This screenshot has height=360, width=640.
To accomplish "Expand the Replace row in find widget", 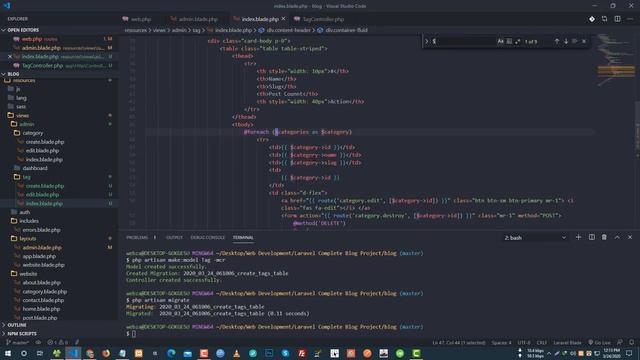I will 427,41.
